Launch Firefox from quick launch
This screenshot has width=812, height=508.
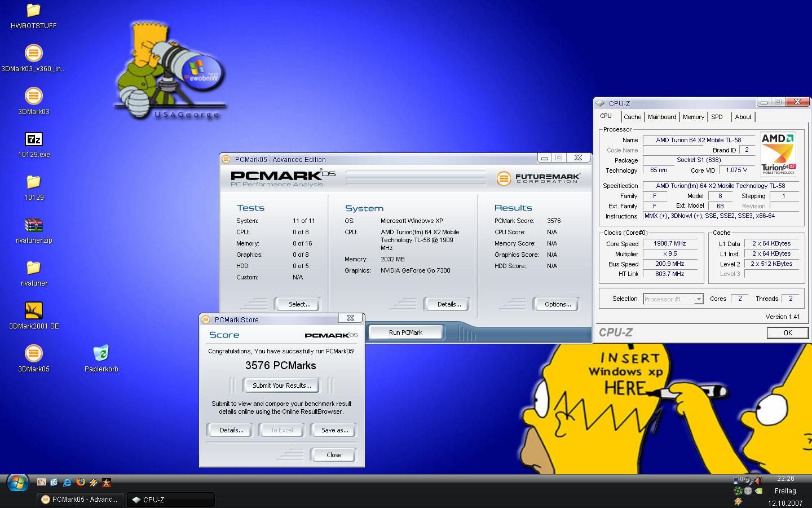(80, 482)
